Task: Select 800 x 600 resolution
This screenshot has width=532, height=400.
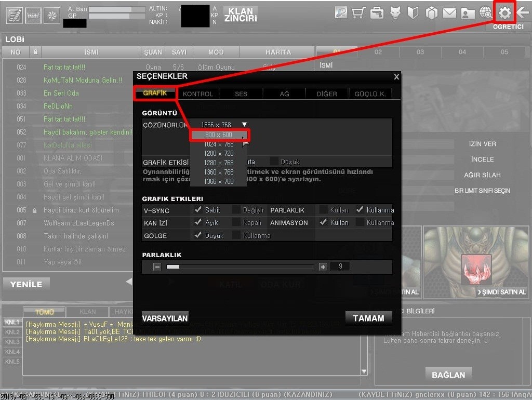Action: [x=219, y=135]
